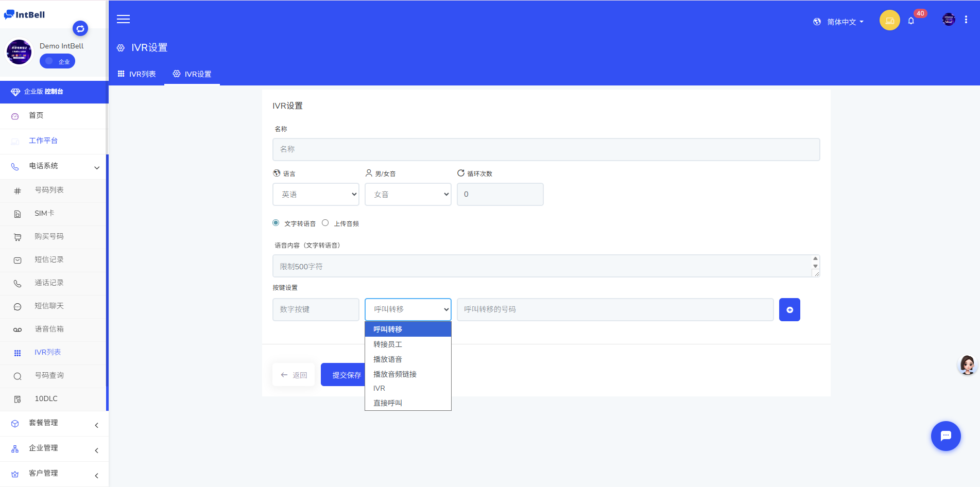This screenshot has height=487, width=980.
Task: Click the yellow screen share icon
Action: point(889,21)
